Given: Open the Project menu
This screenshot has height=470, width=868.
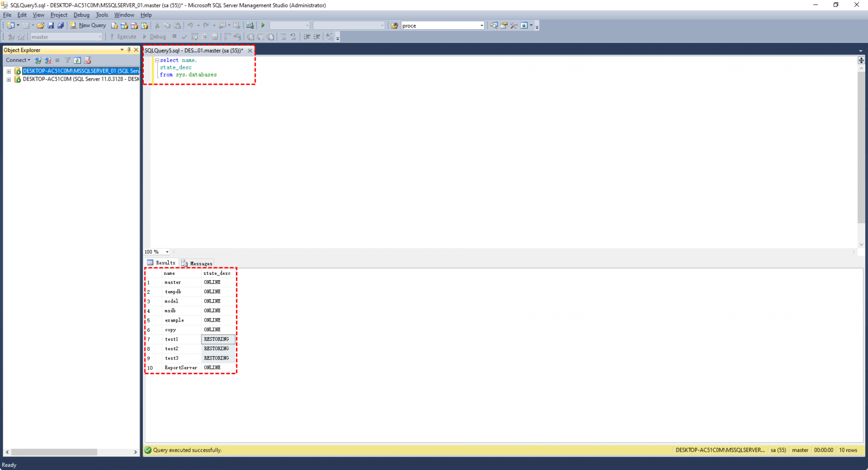Looking at the screenshot, I should tap(59, 15).
